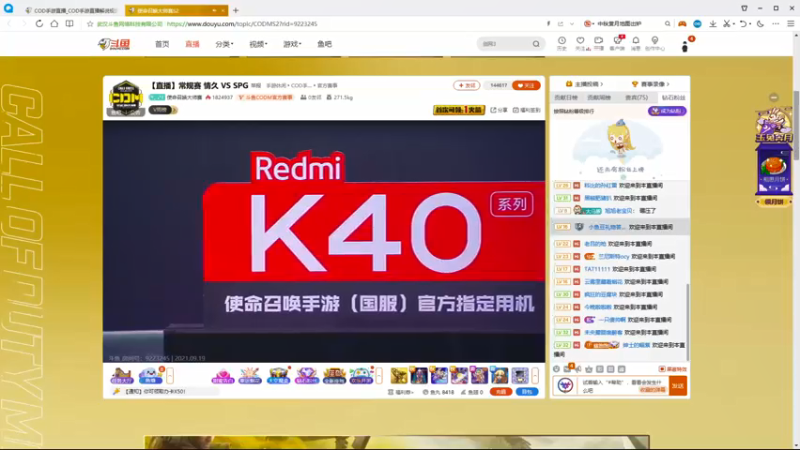The width and height of the screenshot is (800, 450).
Task: Toggle night mode moon icon
Action: pyautogui.click(x=760, y=23)
